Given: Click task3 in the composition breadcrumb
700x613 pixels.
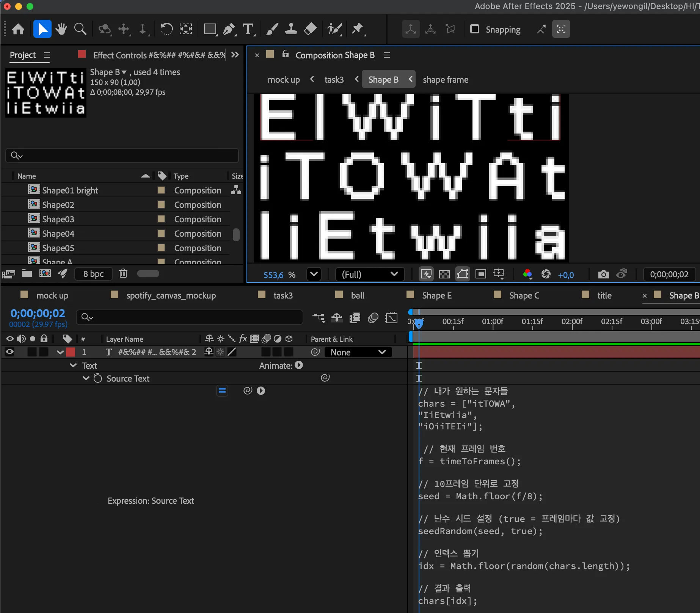Looking at the screenshot, I should [x=334, y=80].
